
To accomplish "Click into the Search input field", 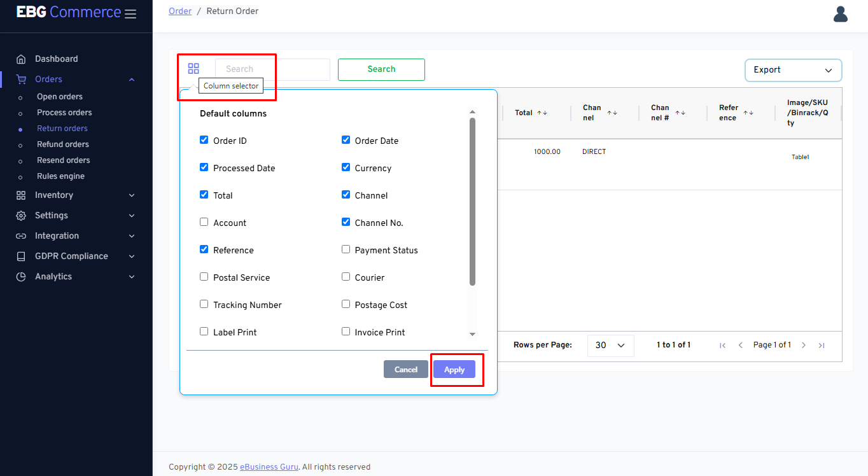I will click(x=272, y=69).
